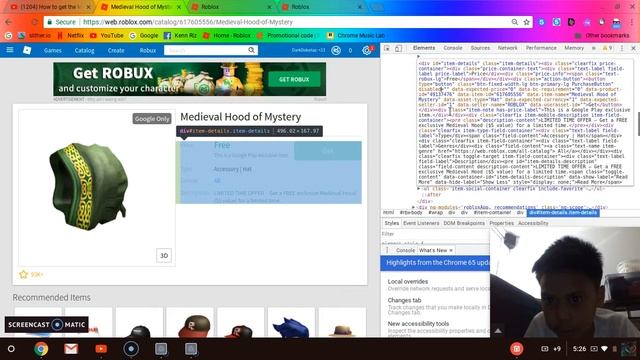
Task: Favorite the item with the star icon
Action: coord(23,274)
